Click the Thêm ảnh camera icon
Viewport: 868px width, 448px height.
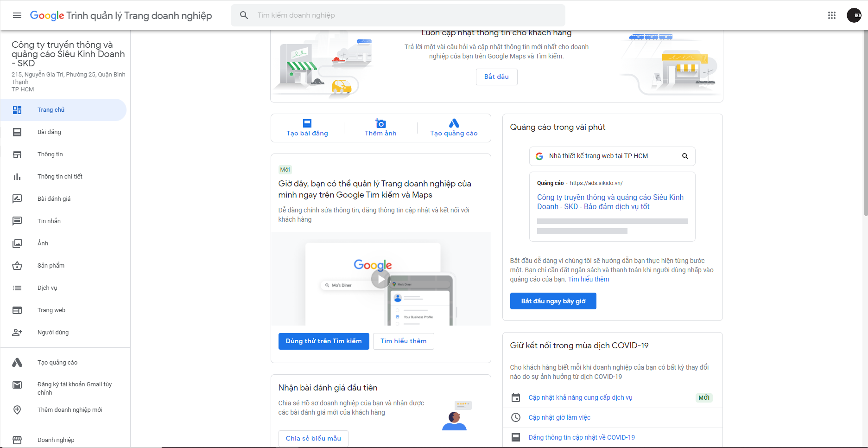[x=380, y=123]
